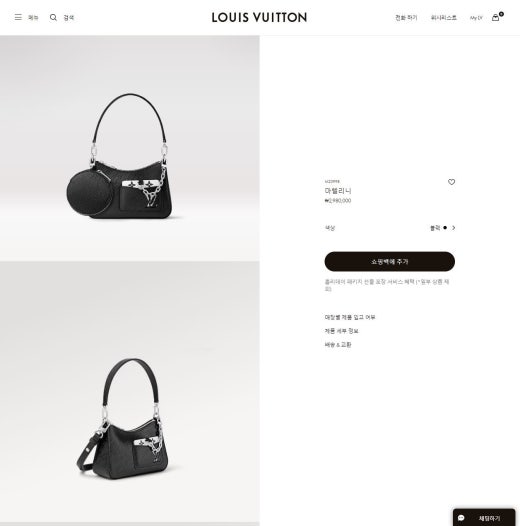View the angled side bag image

click(129, 392)
